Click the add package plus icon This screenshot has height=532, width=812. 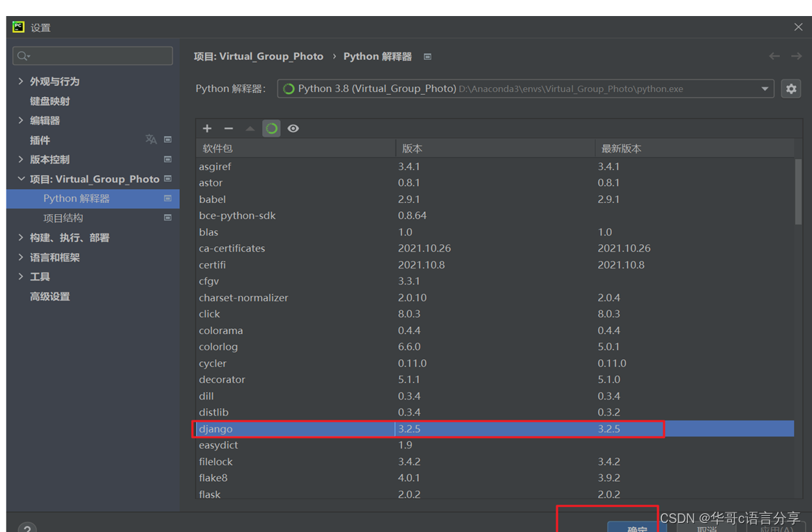pos(207,128)
